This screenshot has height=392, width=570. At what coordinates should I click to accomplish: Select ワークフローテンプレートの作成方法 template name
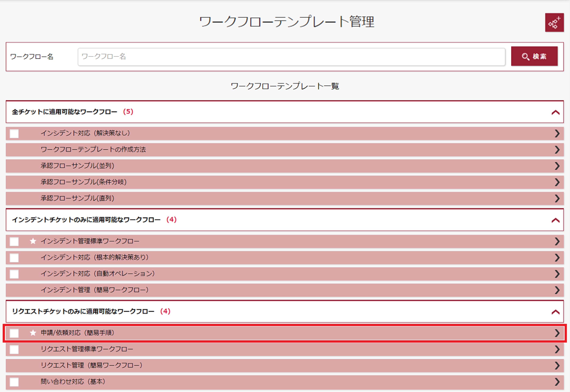93,149
